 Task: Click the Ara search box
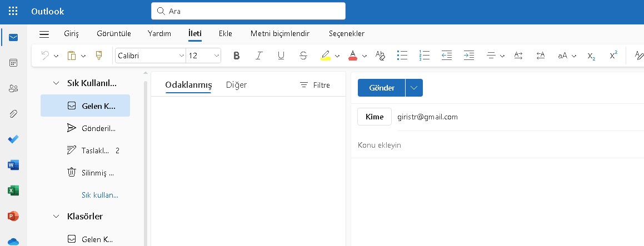(x=248, y=11)
